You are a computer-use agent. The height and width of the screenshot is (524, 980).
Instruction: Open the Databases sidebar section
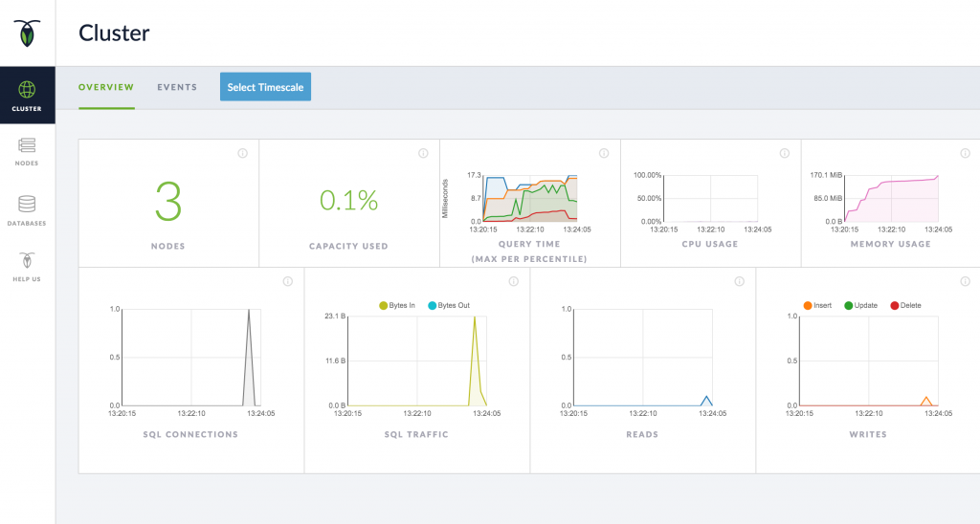(27, 210)
